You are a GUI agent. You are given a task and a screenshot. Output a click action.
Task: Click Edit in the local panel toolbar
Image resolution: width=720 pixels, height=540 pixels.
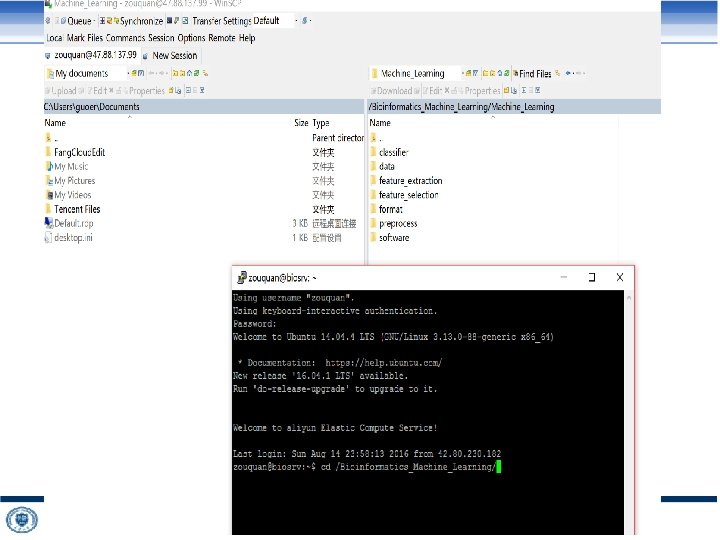point(96,90)
